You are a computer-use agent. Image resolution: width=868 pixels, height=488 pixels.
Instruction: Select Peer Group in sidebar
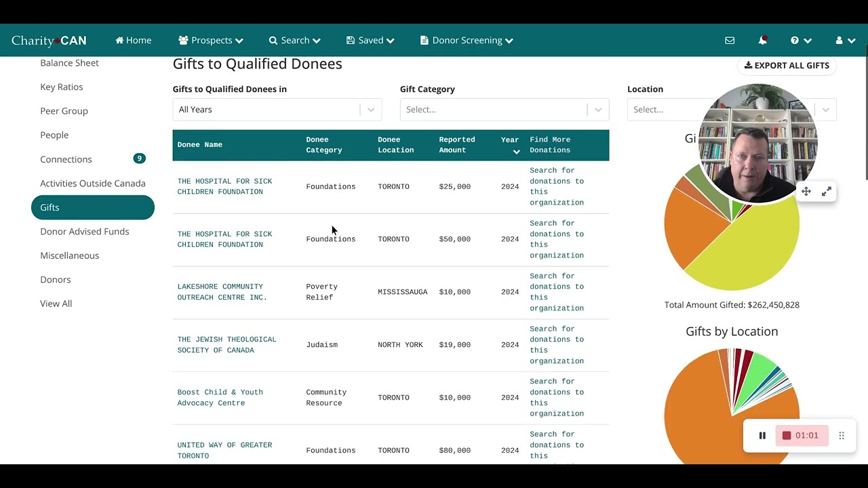(64, 111)
